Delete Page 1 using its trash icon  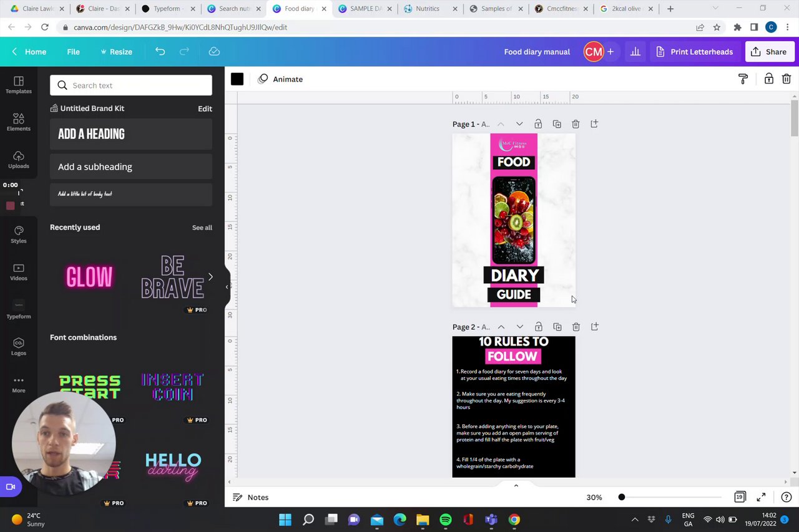pos(576,124)
